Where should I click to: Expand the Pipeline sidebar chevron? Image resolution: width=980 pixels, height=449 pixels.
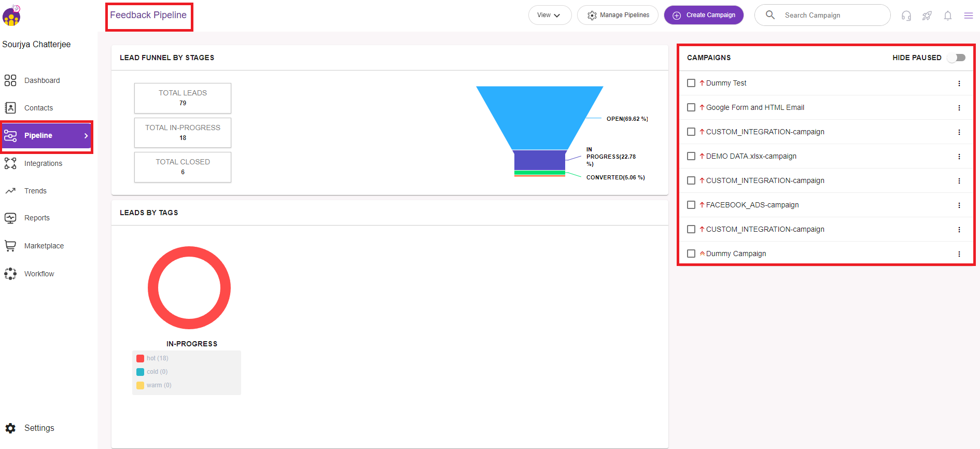coord(86,136)
